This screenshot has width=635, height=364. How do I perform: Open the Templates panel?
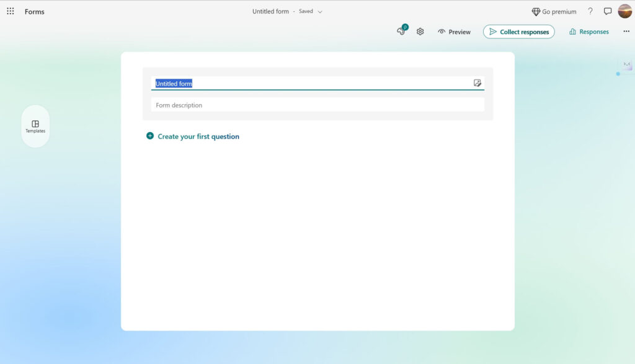(x=35, y=127)
